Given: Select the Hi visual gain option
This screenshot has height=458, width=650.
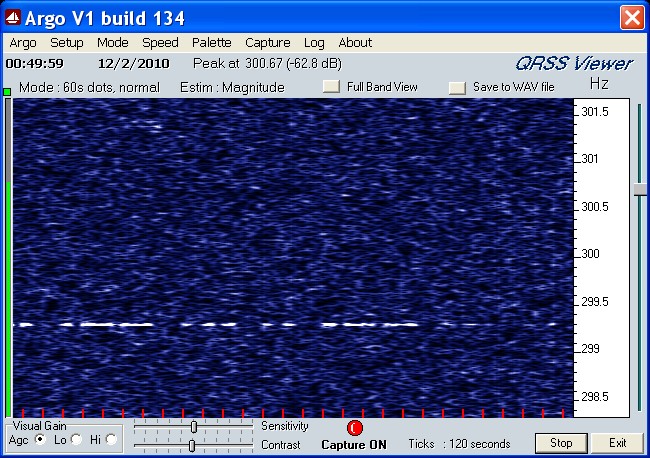Looking at the screenshot, I should point(111,439).
